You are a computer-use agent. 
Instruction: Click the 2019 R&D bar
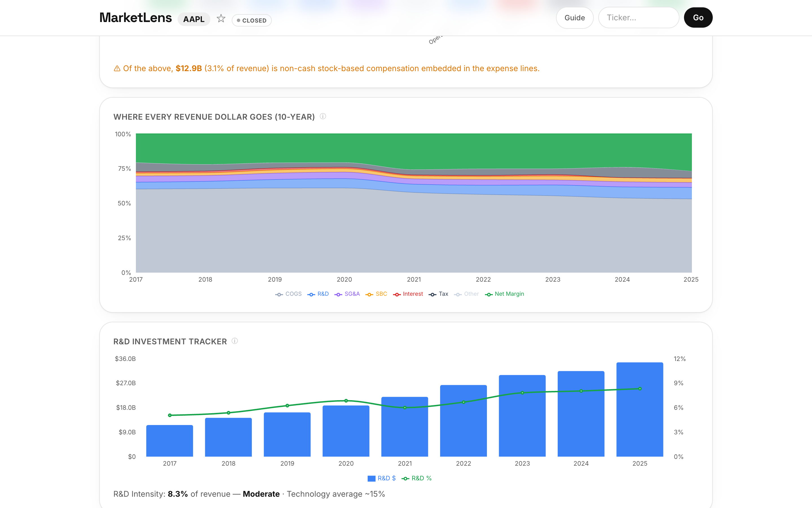(287, 434)
